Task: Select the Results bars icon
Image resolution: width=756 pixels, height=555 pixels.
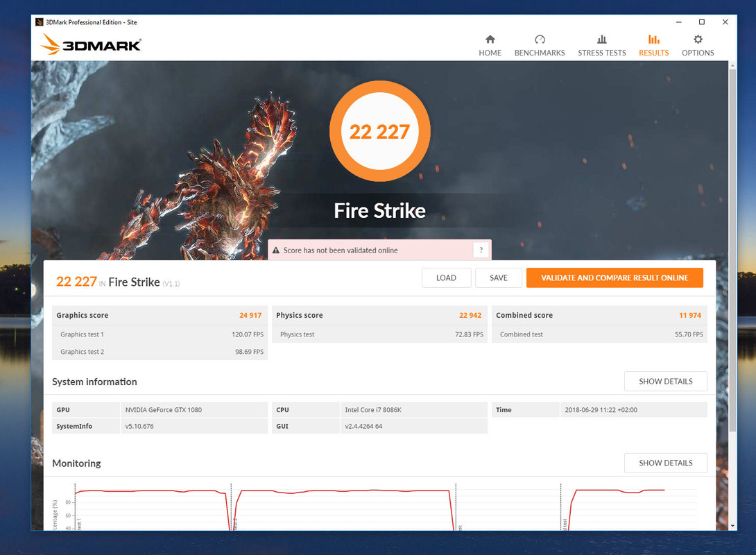Action: click(x=653, y=39)
